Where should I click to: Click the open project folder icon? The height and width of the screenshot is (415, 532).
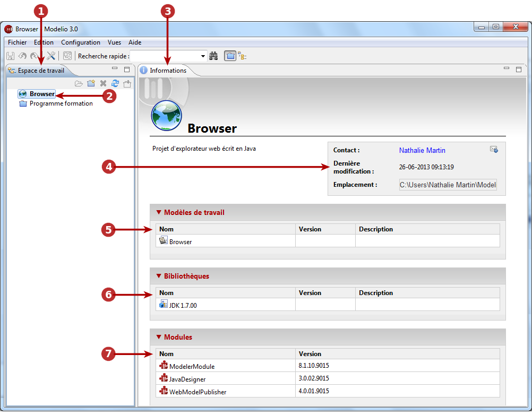79,83
